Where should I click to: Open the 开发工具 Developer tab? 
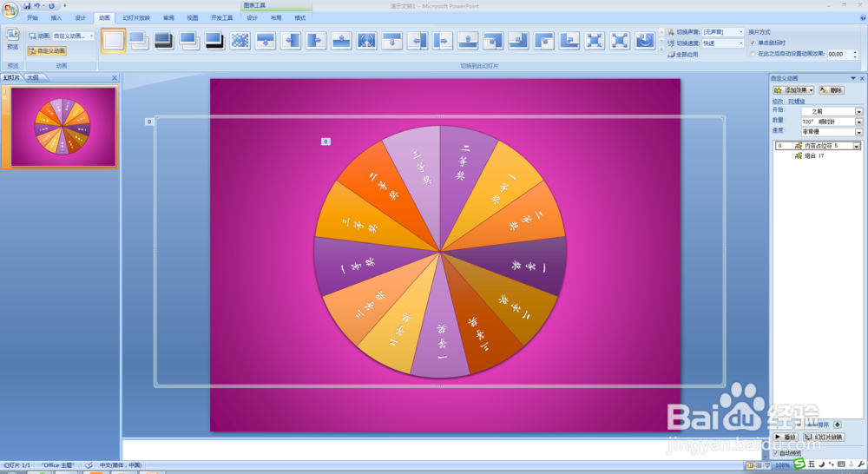pyautogui.click(x=221, y=17)
